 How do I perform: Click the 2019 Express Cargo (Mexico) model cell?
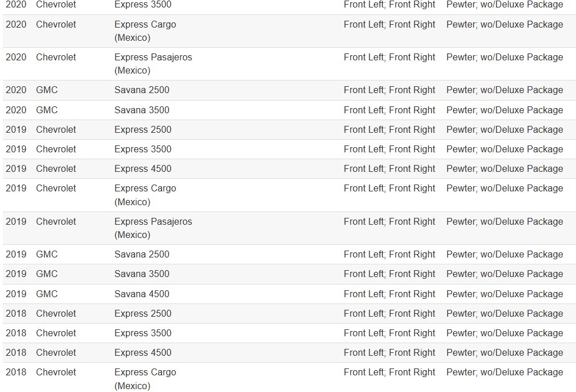point(145,195)
